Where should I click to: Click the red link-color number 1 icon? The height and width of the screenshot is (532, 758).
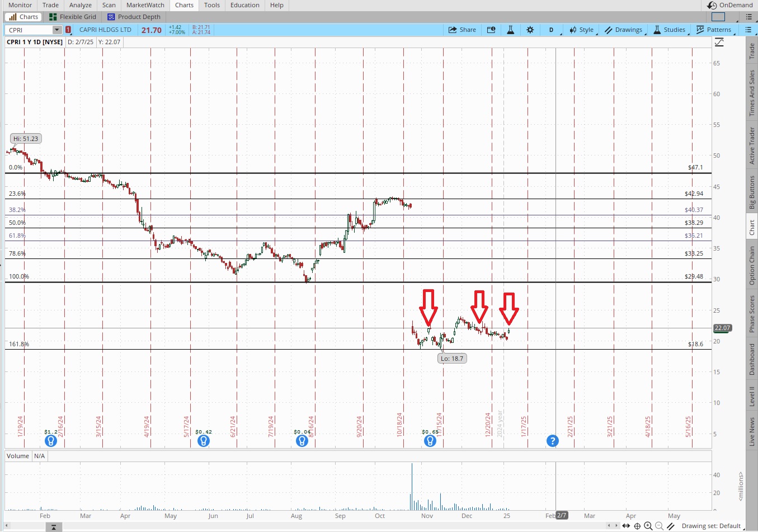(x=68, y=30)
